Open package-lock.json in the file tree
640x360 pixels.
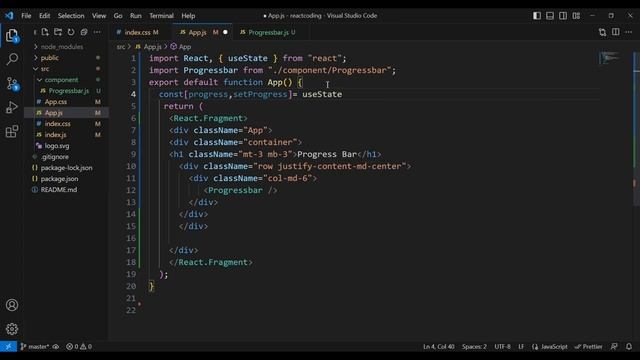(66, 168)
